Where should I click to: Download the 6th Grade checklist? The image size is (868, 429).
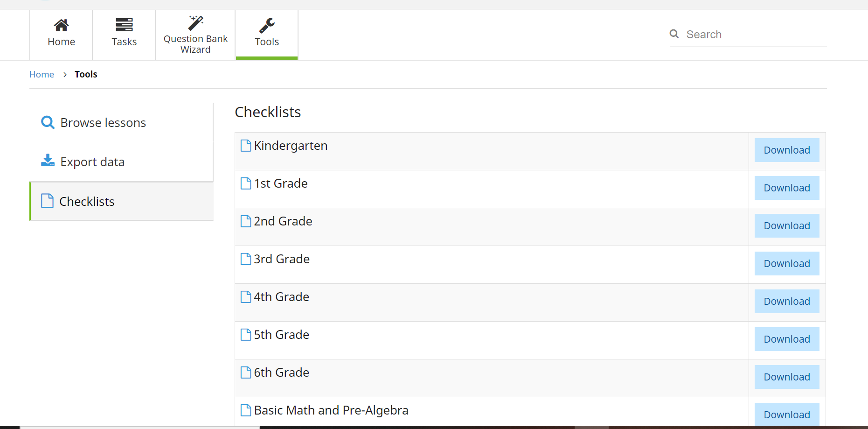[x=786, y=377]
